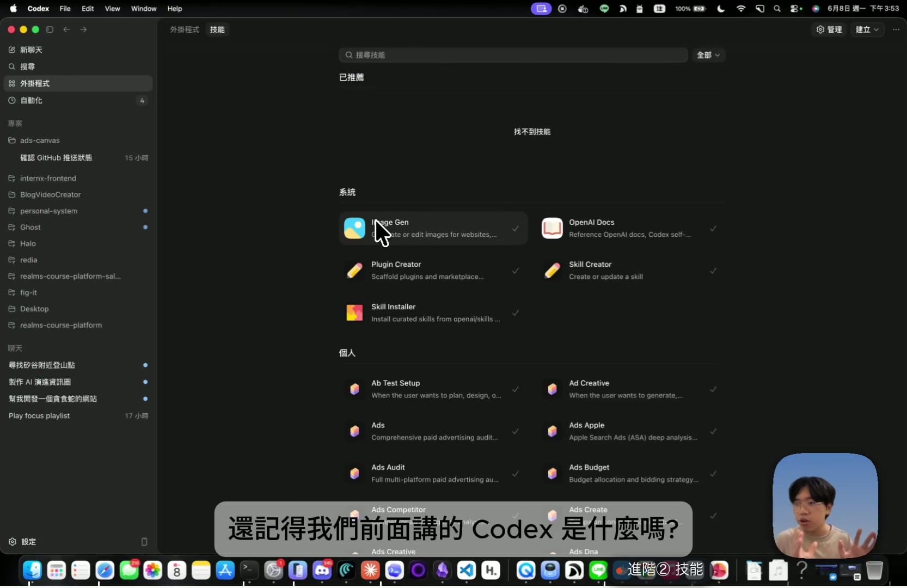Toggle the Plugin Creator checkmark
Screen dimensions: 907x588
coord(515,271)
